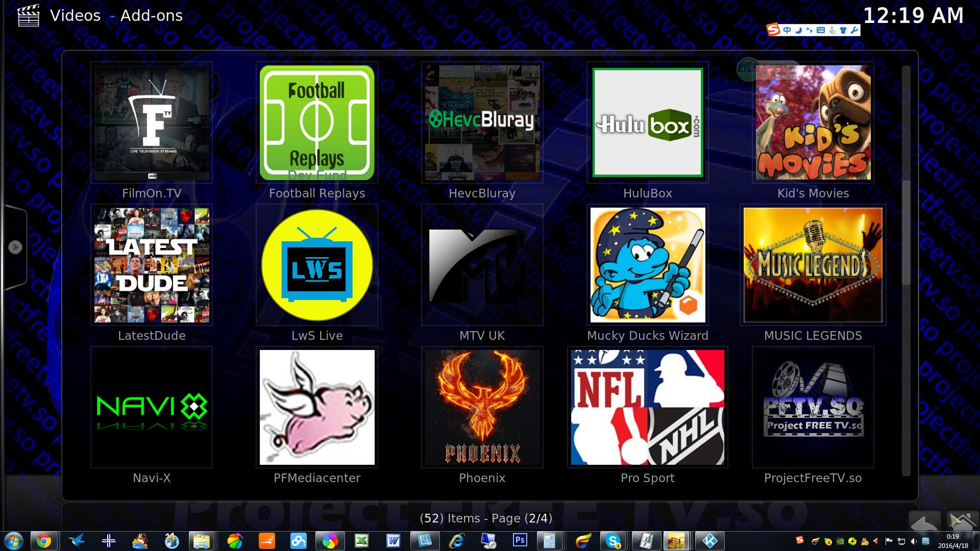Click the 41% memory usage floating widget
The image size is (980, 551).
click(748, 69)
